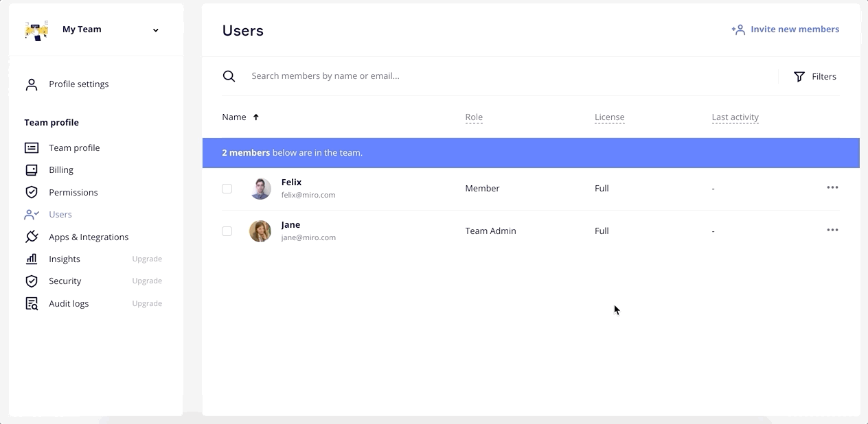Go to the Security menu item
The image size is (868, 424).
click(x=65, y=281)
